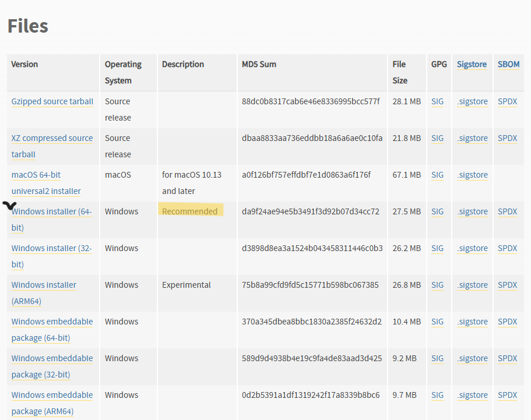Viewport: 531px width, 420px height.
Task: Click the 10.4 MB file size
Action: click(406, 322)
